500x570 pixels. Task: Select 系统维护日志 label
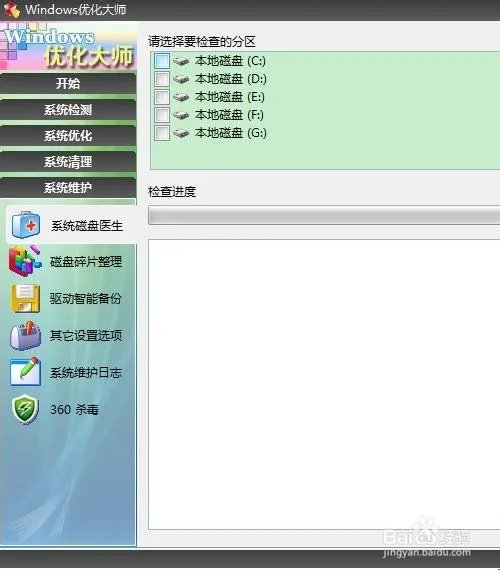point(86,373)
